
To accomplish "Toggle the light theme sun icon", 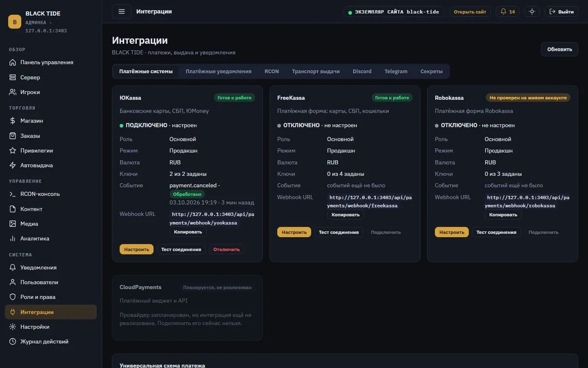I will point(532,12).
